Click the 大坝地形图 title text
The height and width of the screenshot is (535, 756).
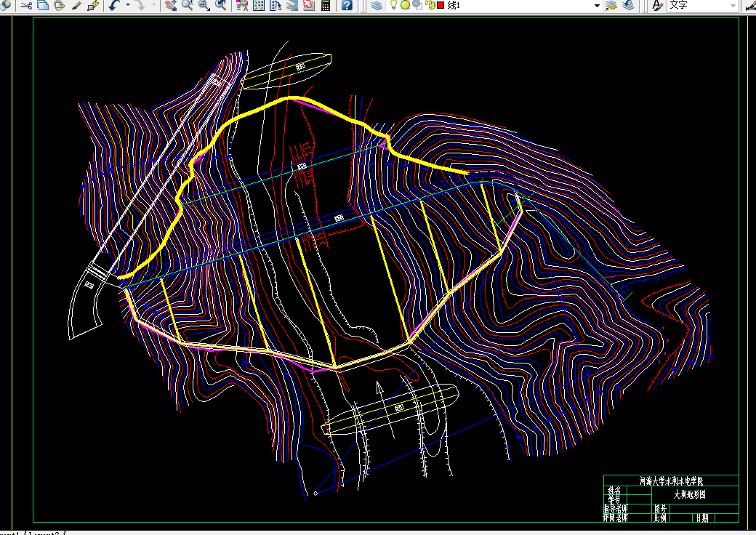tap(689, 494)
